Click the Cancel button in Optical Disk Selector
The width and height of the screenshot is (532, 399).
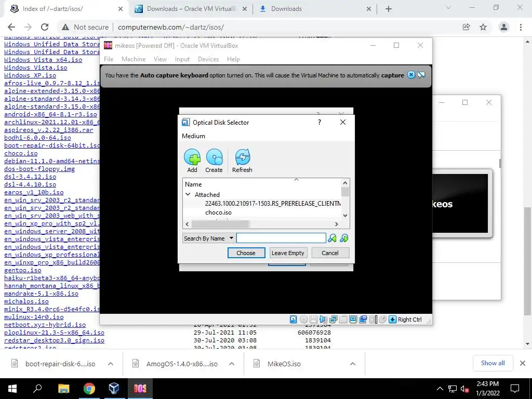tap(330, 253)
